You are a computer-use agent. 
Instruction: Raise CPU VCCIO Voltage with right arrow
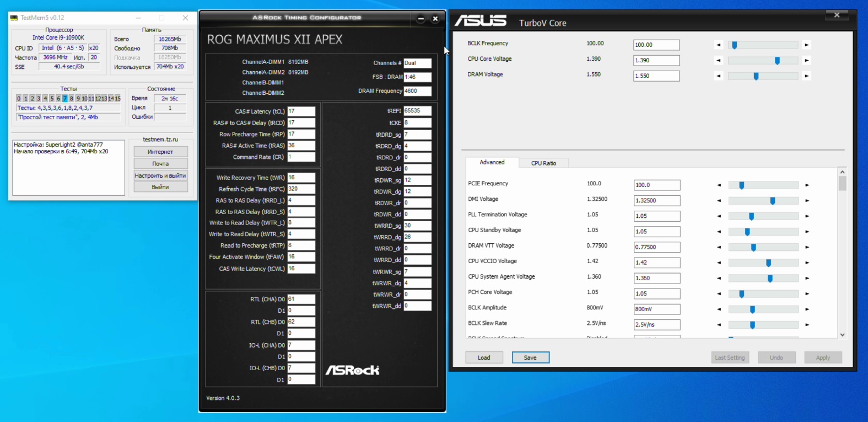click(807, 263)
